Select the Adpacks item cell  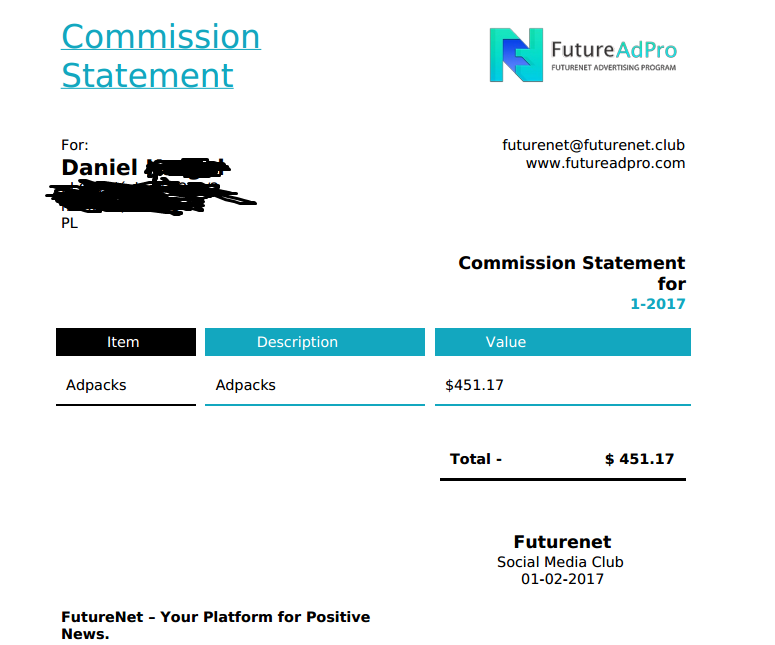pyautogui.click(x=96, y=385)
